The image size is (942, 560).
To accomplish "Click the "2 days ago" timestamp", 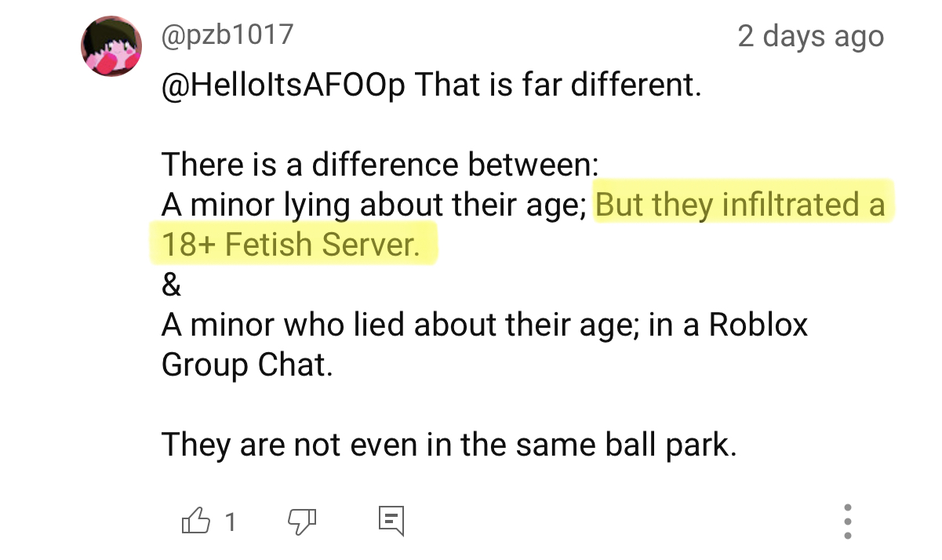I will (x=810, y=36).
